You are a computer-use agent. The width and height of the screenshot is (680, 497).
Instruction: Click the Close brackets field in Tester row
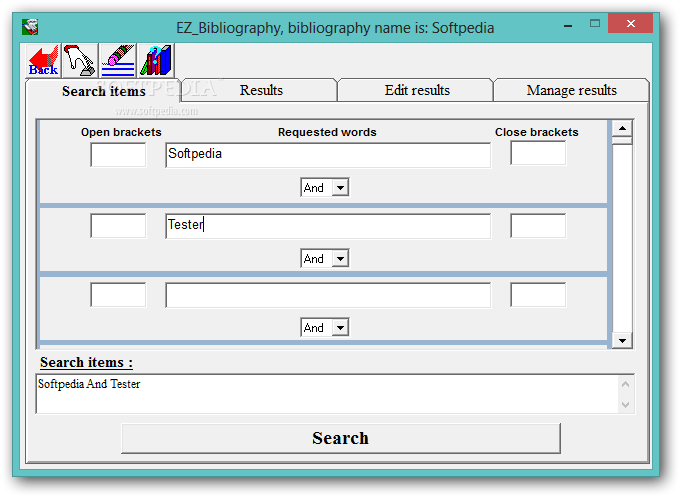point(538,226)
